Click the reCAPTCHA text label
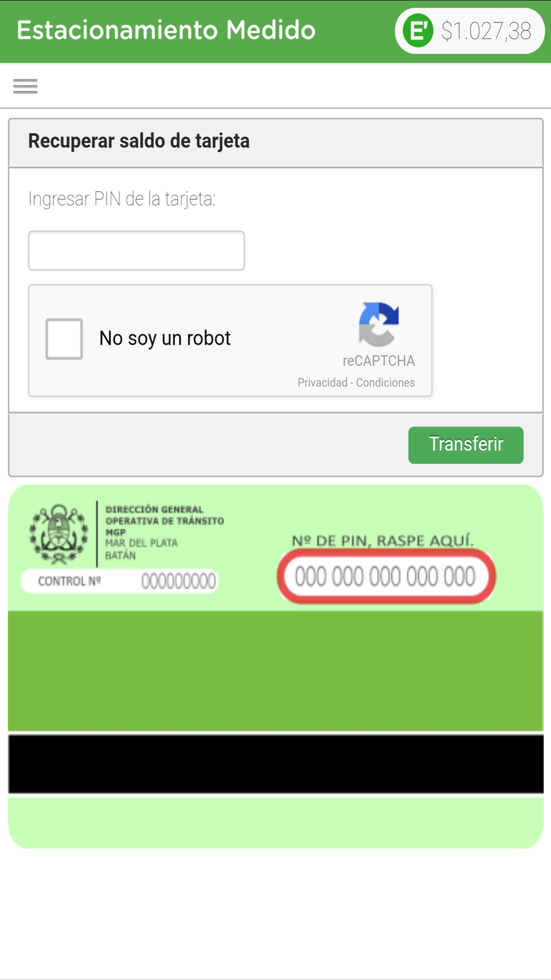 379,361
